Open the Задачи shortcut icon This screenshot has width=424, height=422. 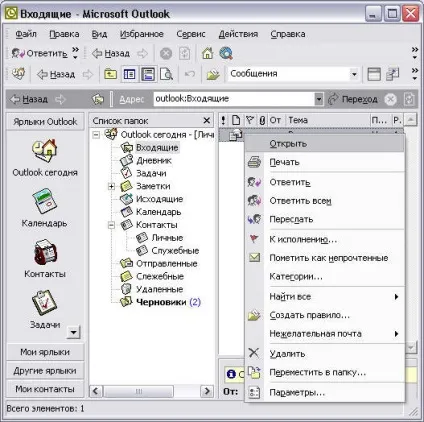pyautogui.click(x=45, y=303)
